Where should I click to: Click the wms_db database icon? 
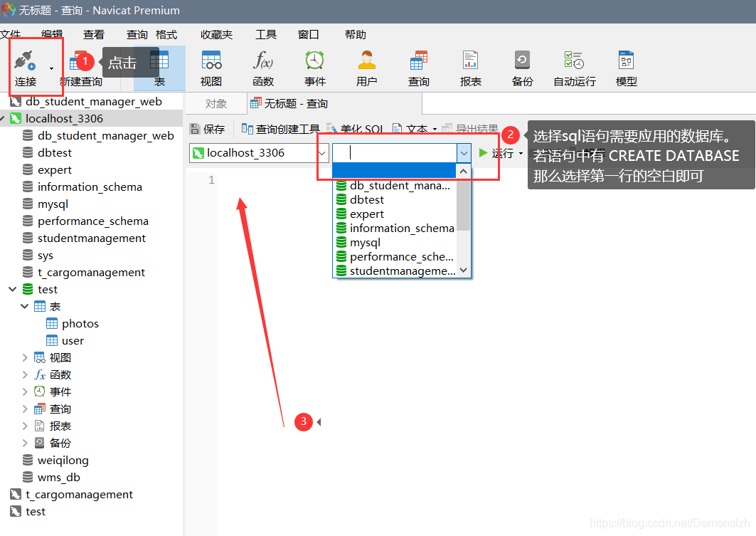28,477
